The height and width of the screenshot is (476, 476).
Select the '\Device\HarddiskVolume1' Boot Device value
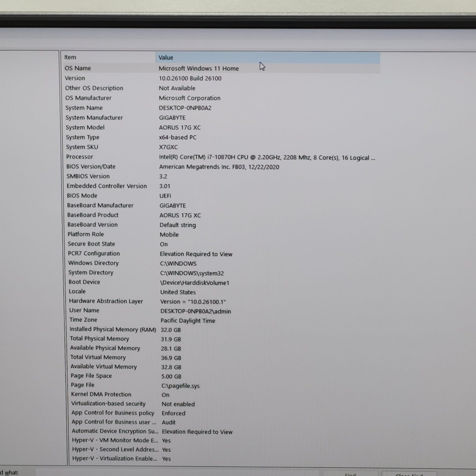pyautogui.click(x=195, y=283)
